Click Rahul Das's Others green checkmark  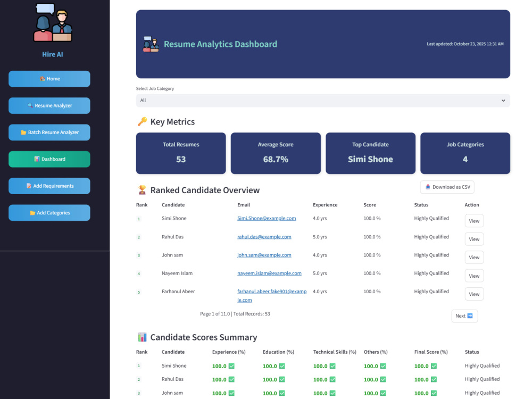pyautogui.click(x=383, y=379)
